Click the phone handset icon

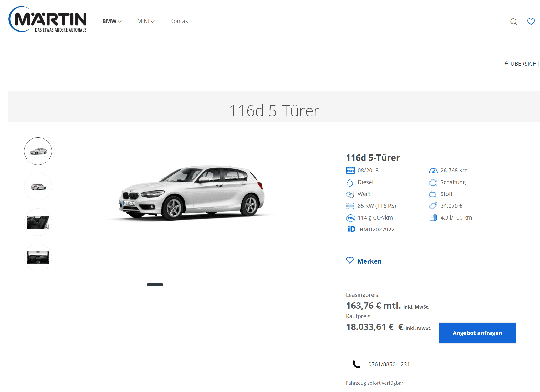(x=356, y=364)
